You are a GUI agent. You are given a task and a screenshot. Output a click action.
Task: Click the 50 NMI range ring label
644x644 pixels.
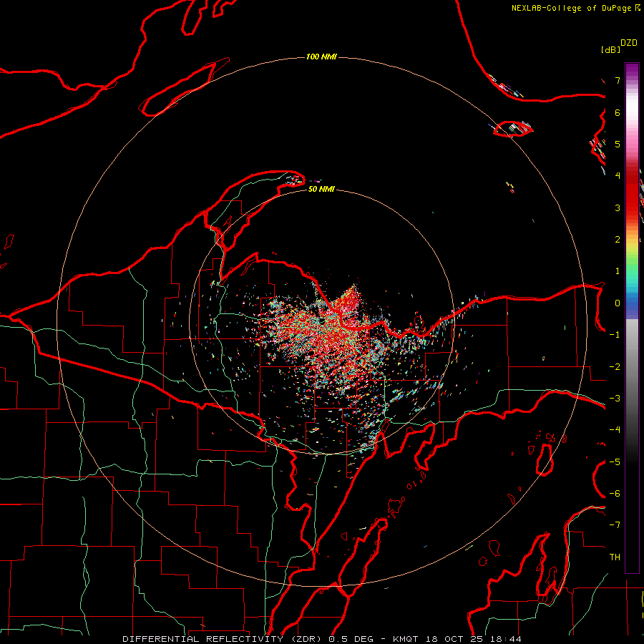click(321, 189)
